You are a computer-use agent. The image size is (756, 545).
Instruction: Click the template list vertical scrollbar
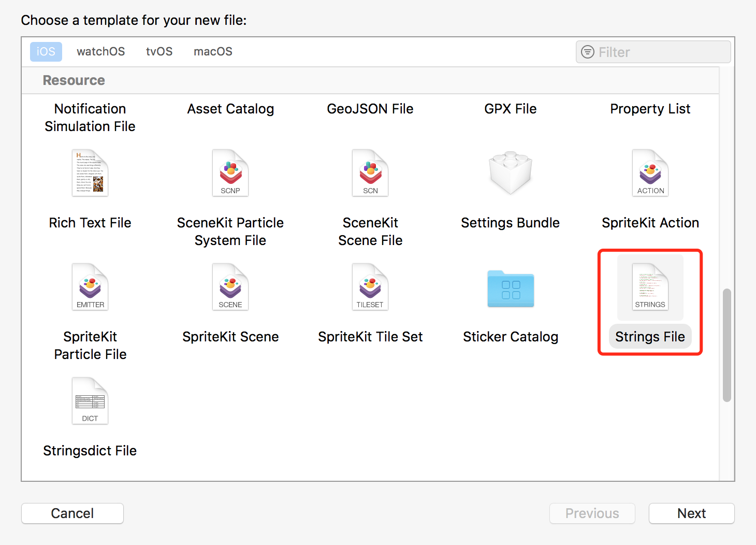point(727,345)
